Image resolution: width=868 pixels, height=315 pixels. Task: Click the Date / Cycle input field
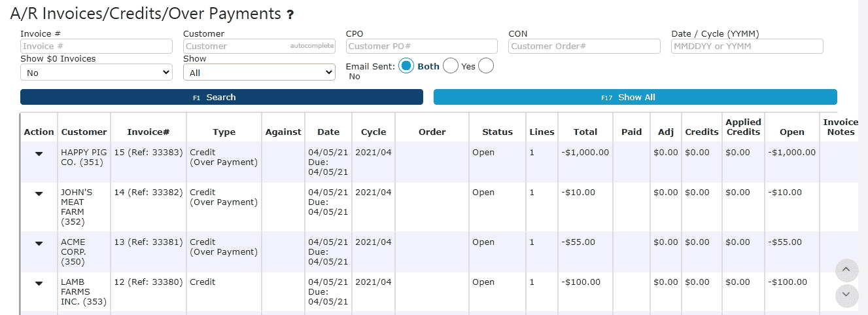coord(747,46)
